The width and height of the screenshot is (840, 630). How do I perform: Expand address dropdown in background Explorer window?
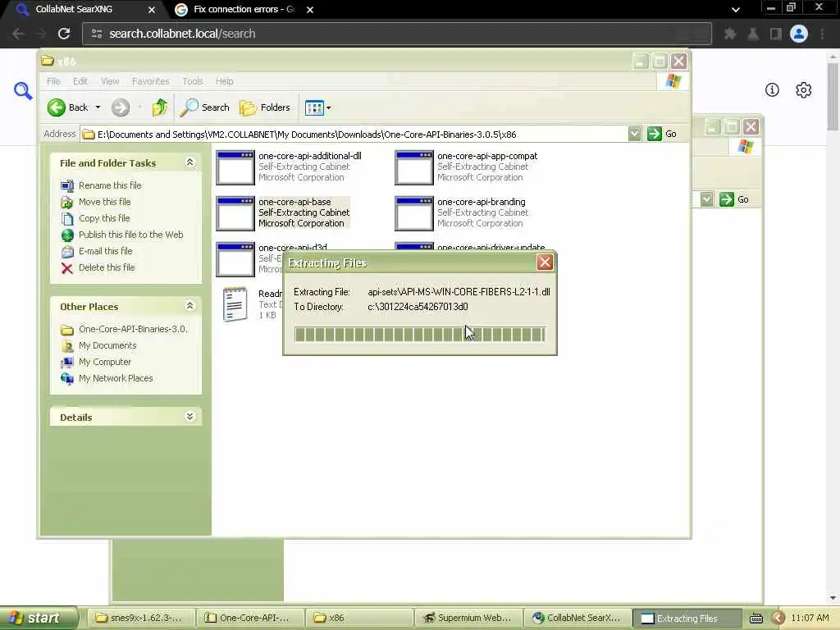click(x=706, y=199)
